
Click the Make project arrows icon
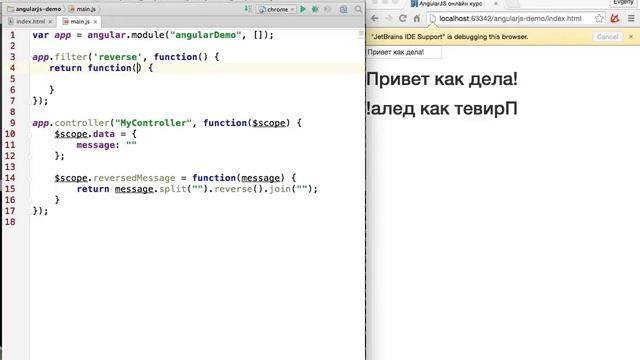248,9
